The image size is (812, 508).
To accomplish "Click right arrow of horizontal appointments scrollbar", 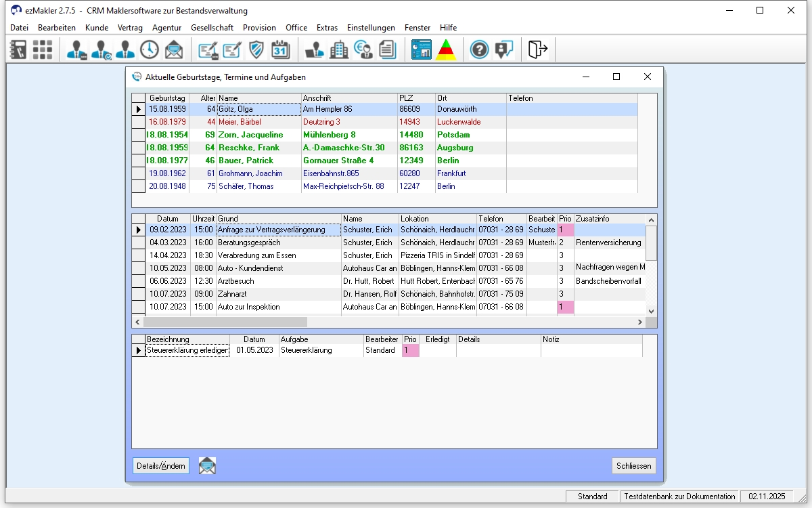I will tap(640, 322).
